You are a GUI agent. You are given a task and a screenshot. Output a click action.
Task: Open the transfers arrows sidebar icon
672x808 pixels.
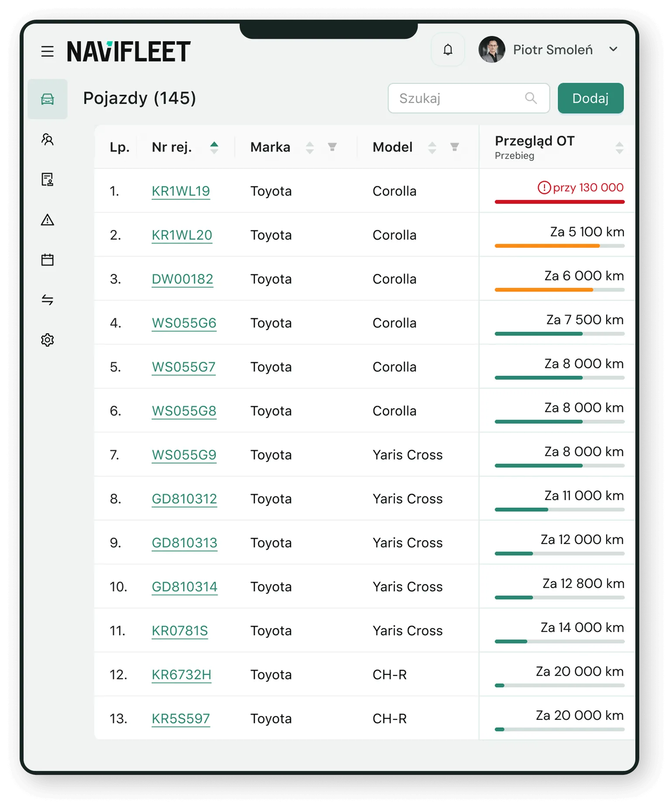pyautogui.click(x=48, y=300)
